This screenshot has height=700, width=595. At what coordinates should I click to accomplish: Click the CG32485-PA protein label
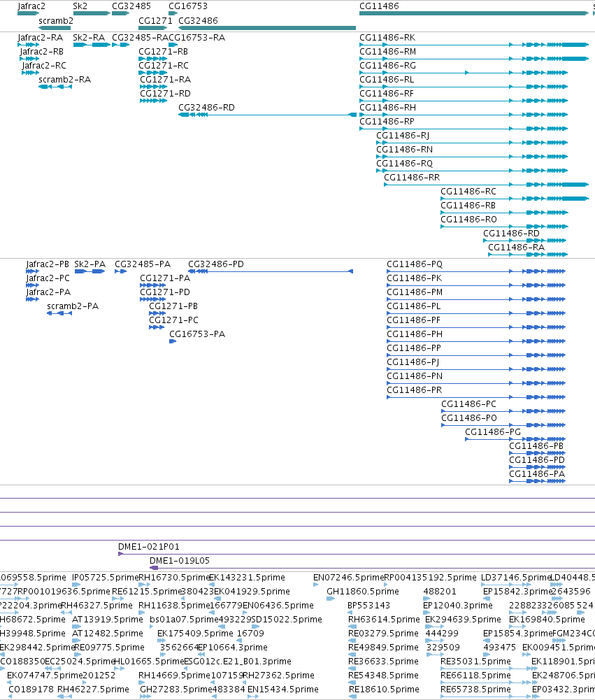click(143, 264)
